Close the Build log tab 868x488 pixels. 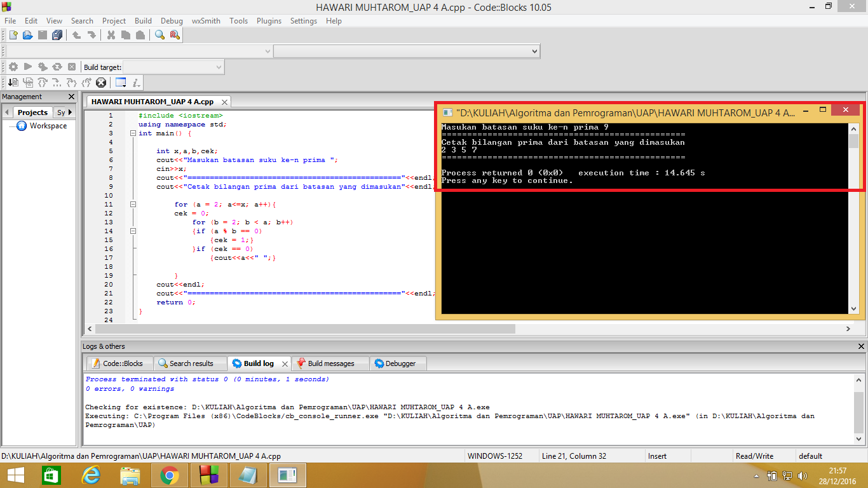[x=285, y=364]
